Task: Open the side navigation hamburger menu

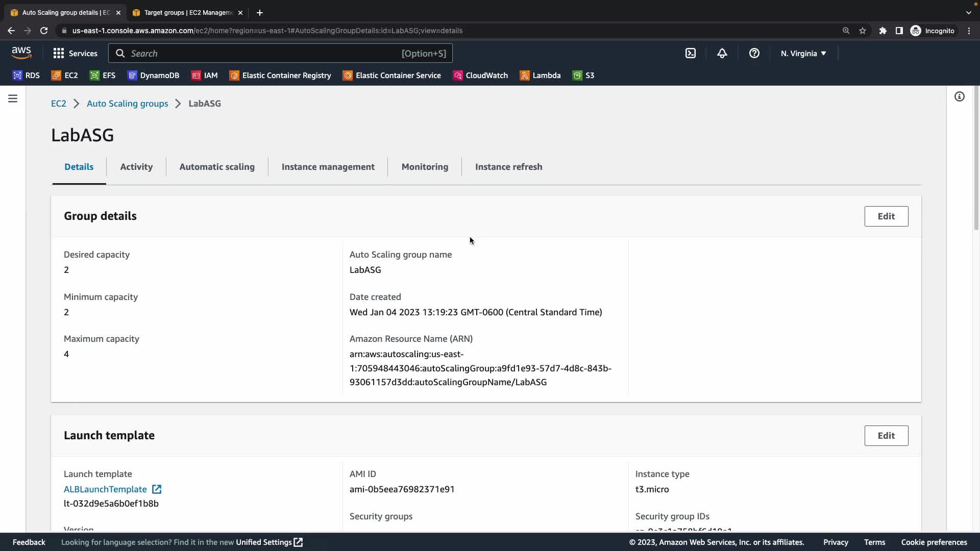Action: (13, 98)
